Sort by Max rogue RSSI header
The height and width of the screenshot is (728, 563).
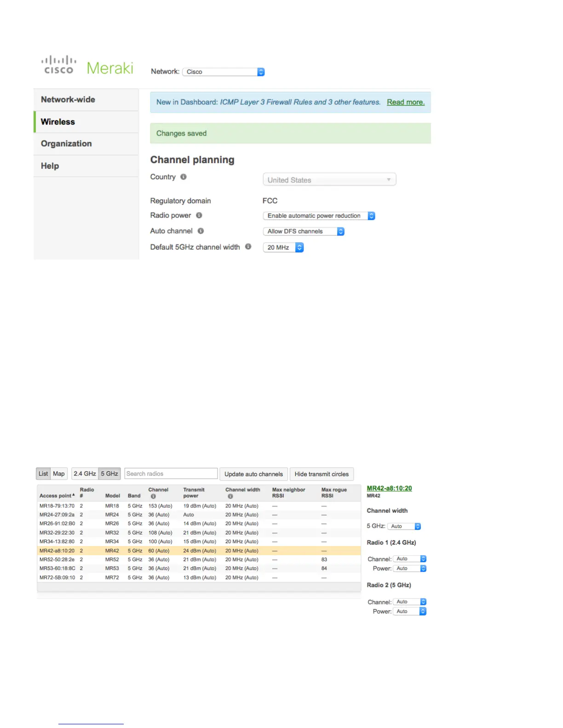pyautogui.click(x=334, y=493)
